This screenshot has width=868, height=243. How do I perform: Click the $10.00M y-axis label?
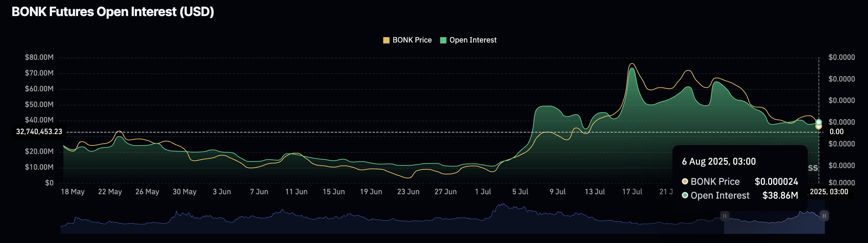pyautogui.click(x=39, y=167)
